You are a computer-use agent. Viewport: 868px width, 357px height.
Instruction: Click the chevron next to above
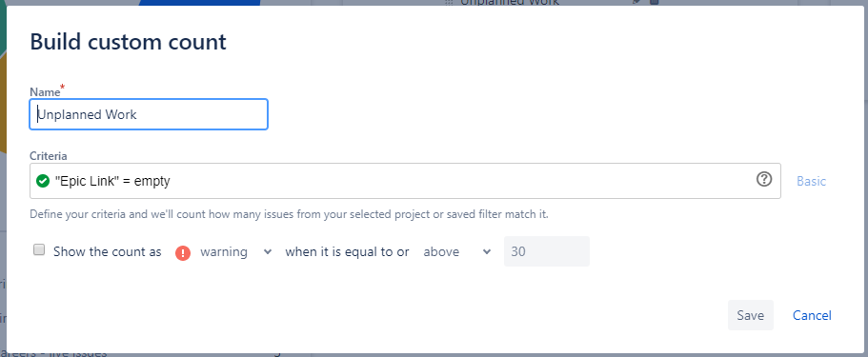487,252
